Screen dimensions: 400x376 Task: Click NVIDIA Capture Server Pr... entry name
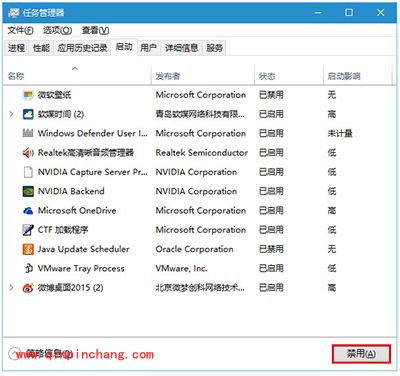[92, 172]
